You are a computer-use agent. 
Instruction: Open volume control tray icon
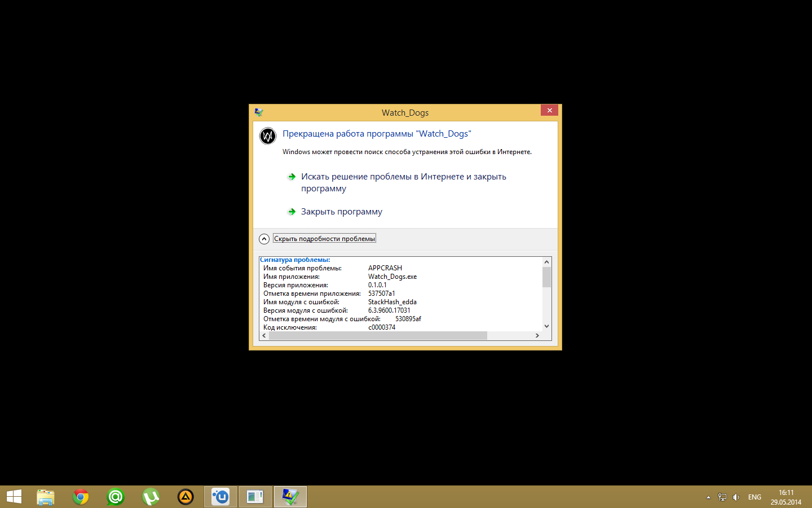[736, 497]
